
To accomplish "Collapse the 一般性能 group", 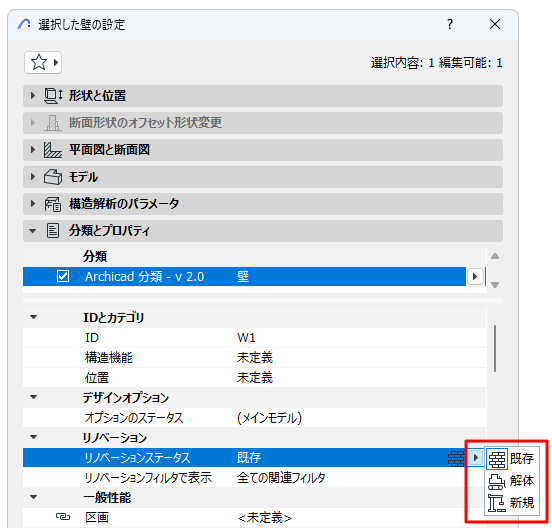I will (33, 497).
